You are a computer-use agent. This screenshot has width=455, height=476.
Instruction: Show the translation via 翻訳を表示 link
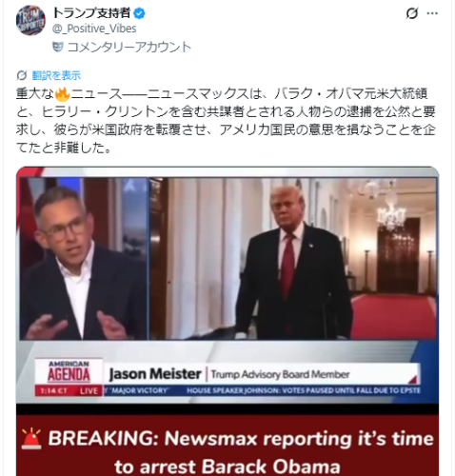pos(56,75)
